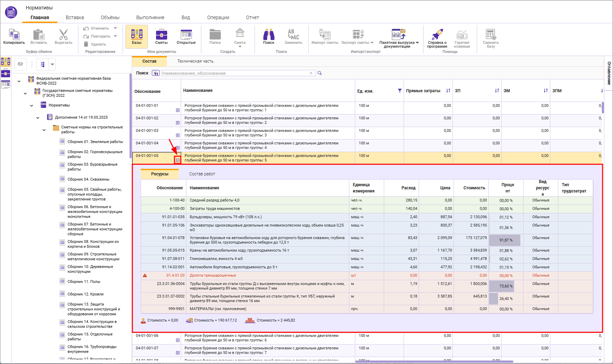The width and height of the screenshot is (613, 364).
Task: Toggle sort on Прямые затраты column
Action: click(448, 91)
